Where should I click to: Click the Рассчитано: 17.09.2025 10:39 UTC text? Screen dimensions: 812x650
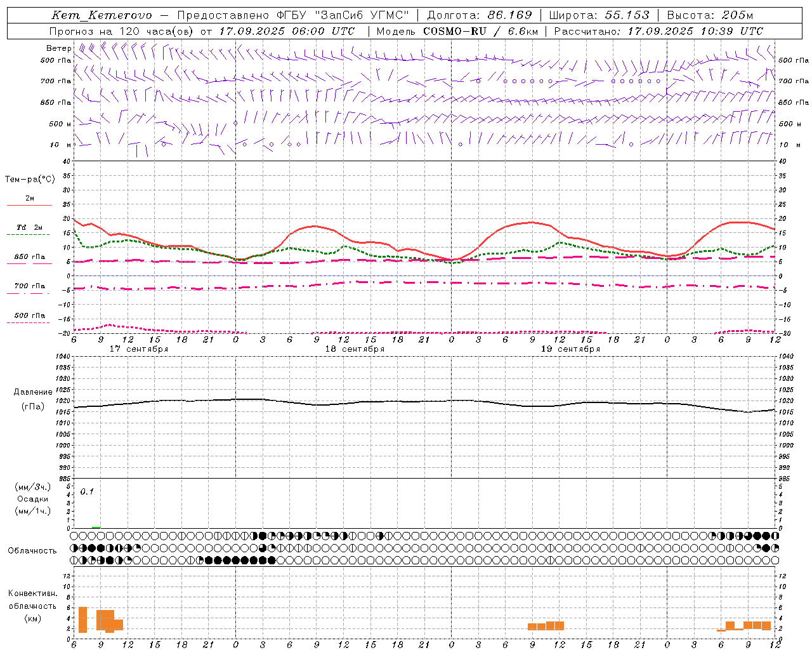658,31
